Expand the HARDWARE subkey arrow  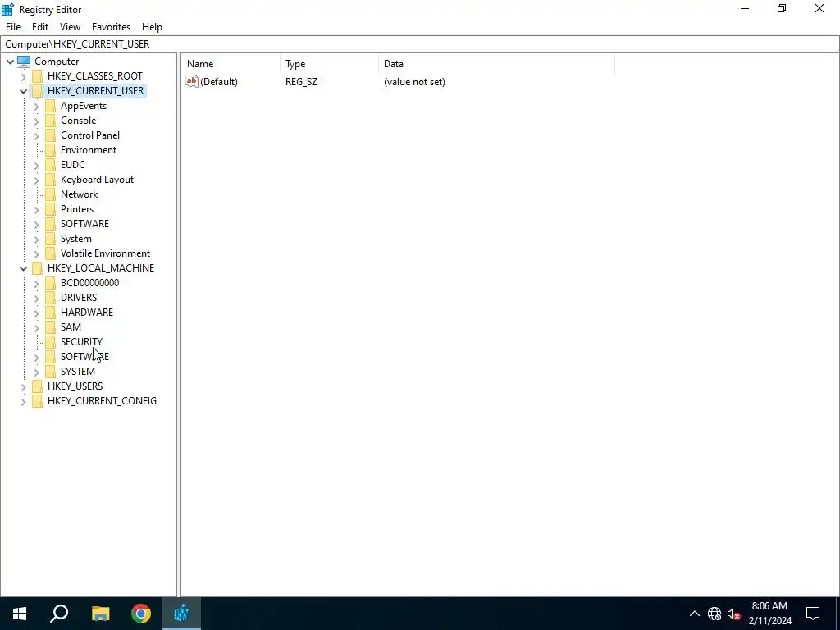point(36,313)
